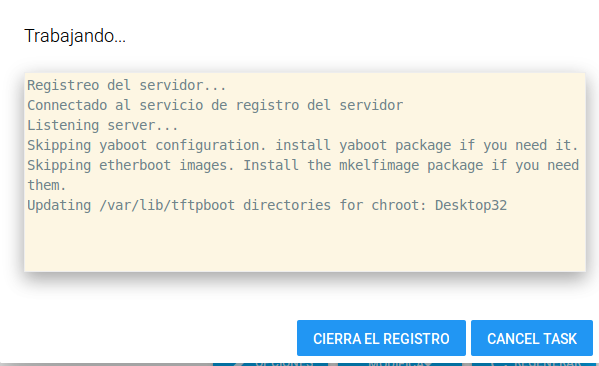
Task: Click the partially hidden Regenerar button
Action: tap(534, 363)
